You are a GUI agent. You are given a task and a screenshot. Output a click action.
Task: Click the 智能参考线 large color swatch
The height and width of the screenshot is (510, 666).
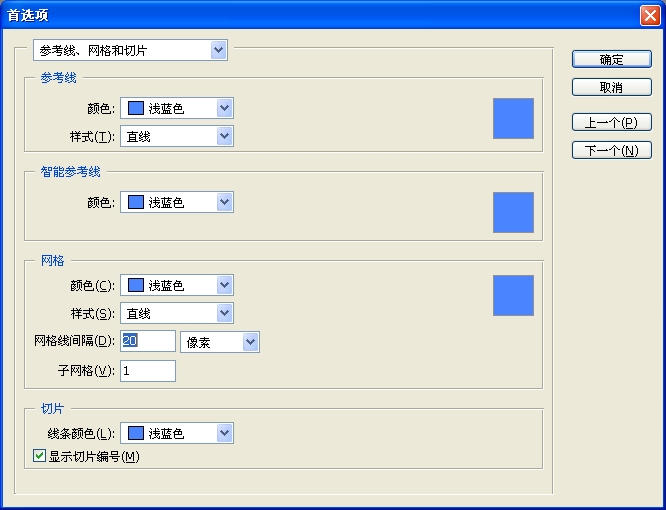click(513, 212)
